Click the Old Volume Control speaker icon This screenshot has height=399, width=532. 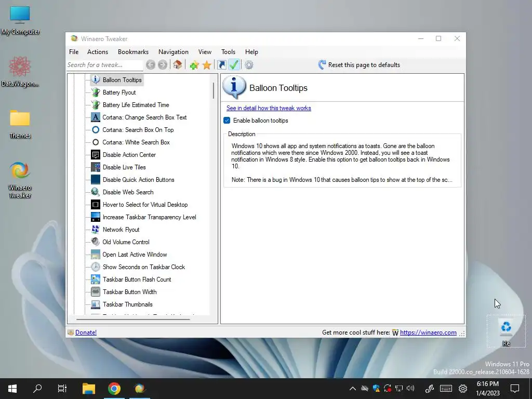(96, 242)
